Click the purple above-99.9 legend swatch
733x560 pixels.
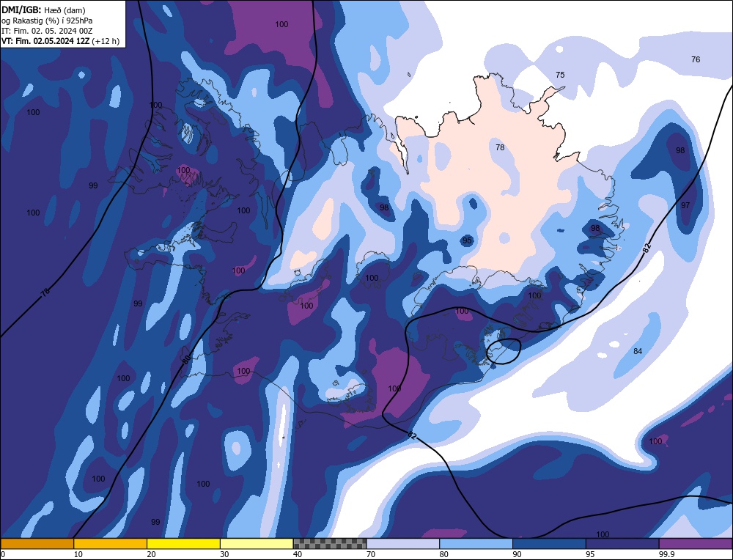pyautogui.click(x=696, y=544)
